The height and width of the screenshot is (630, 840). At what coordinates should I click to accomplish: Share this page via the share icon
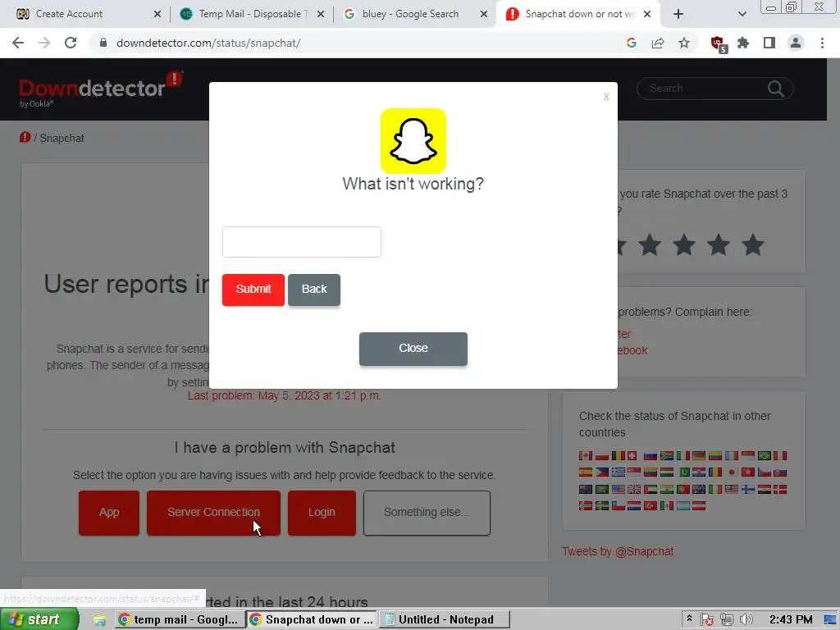(658, 43)
